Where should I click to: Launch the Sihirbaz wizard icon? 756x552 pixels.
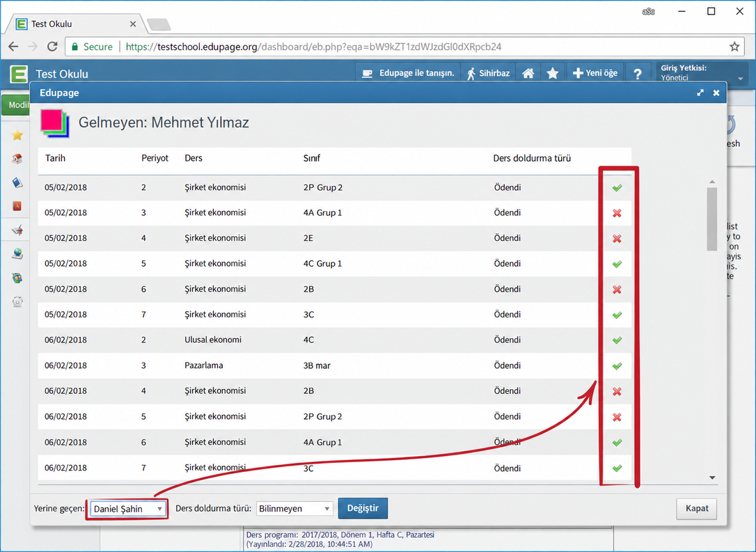(x=488, y=73)
